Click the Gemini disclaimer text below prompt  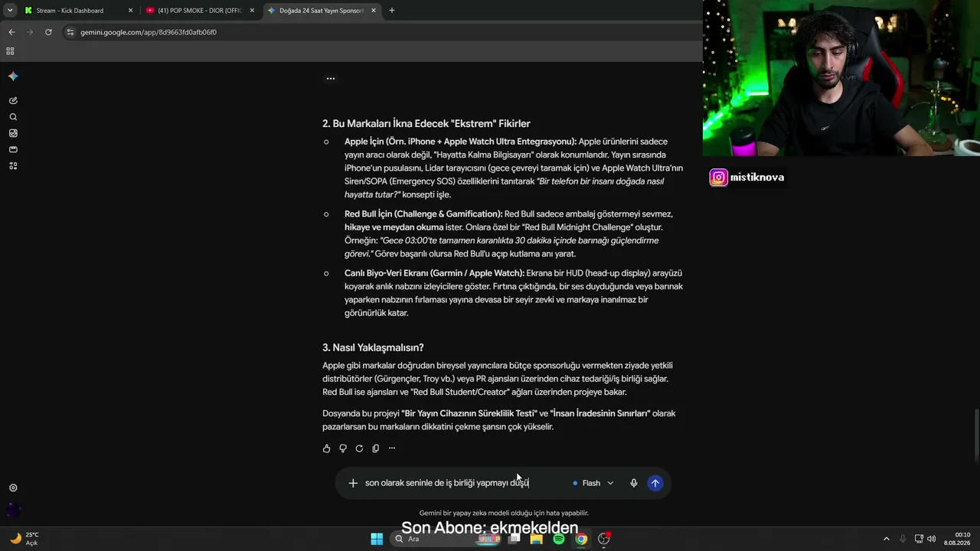pos(504,513)
